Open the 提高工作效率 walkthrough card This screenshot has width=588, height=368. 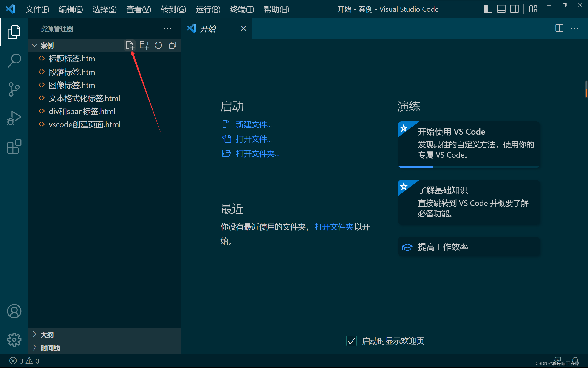pos(469,247)
